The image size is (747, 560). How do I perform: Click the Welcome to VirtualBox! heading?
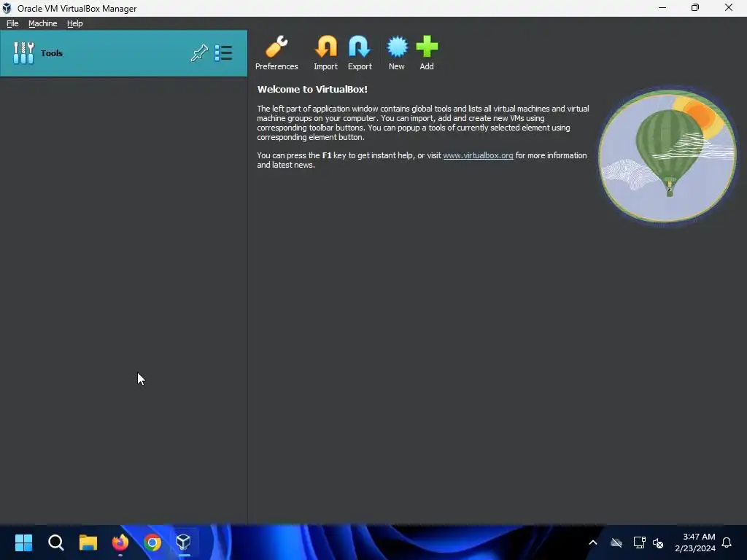(312, 90)
